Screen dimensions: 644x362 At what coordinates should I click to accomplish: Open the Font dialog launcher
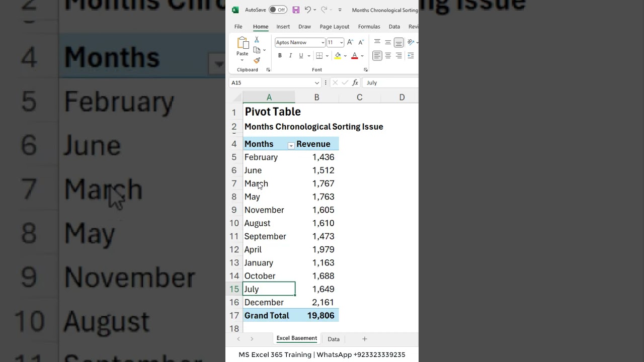[365, 70]
